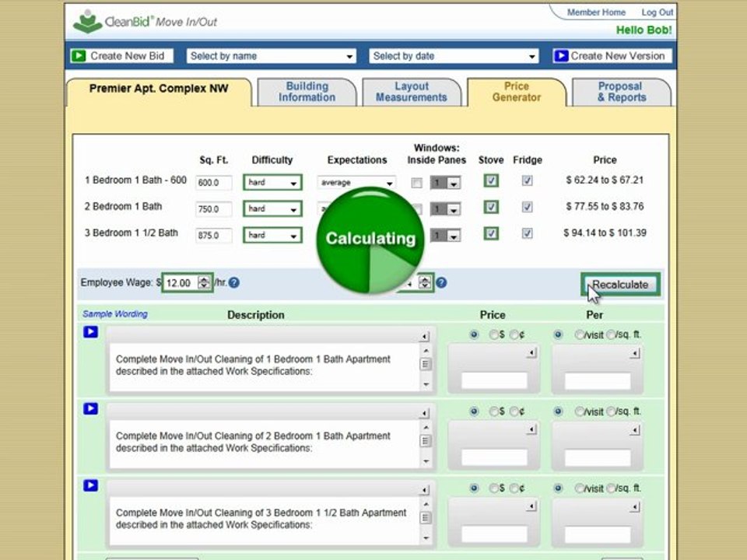The height and width of the screenshot is (560, 747).
Task: Click small arrow in 3 Bedroom price box
Action: (x=531, y=506)
